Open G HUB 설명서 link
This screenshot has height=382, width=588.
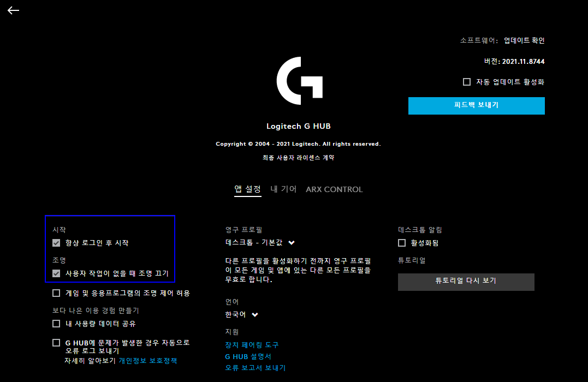tap(248, 356)
